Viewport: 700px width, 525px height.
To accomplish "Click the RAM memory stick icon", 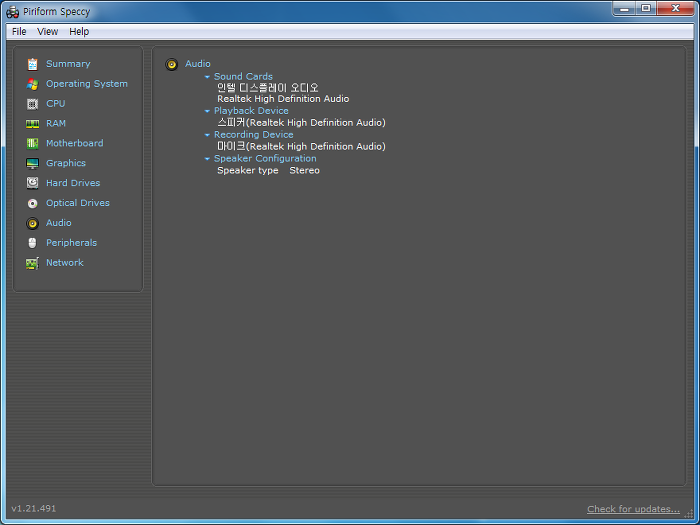I will pos(32,124).
